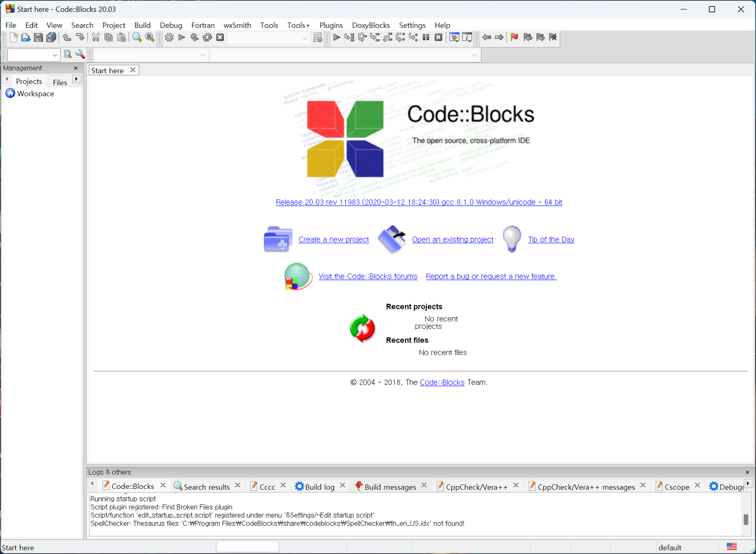Viewport: 756px width, 554px height.
Task: Click Visit the Code::Blocks forums link
Action: click(x=368, y=276)
